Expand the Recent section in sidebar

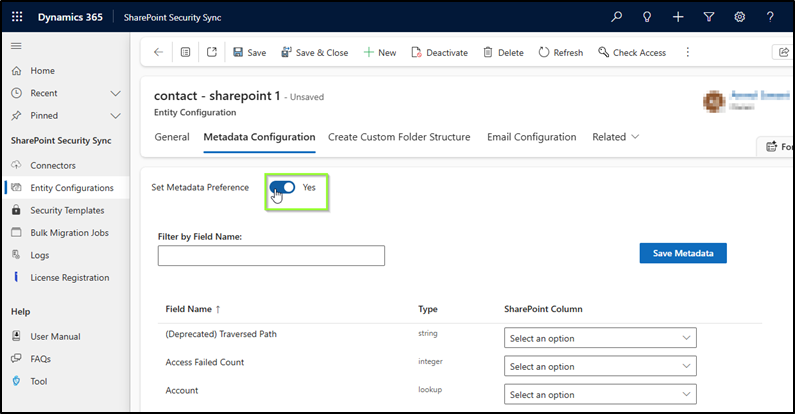point(117,93)
